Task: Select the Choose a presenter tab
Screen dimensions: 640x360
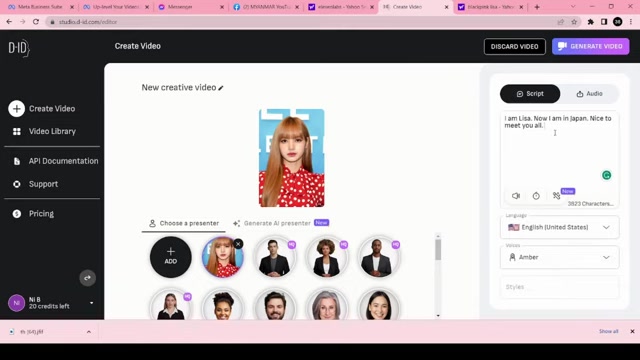Action: [x=184, y=223]
